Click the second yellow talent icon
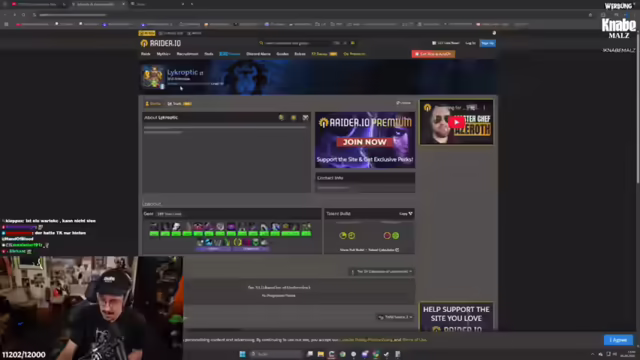Viewport: 640px width, 360px height. (351, 236)
